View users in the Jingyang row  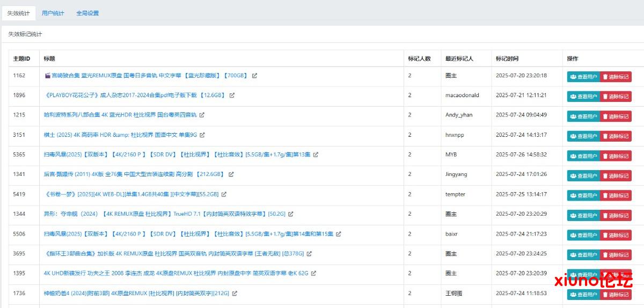(583, 176)
